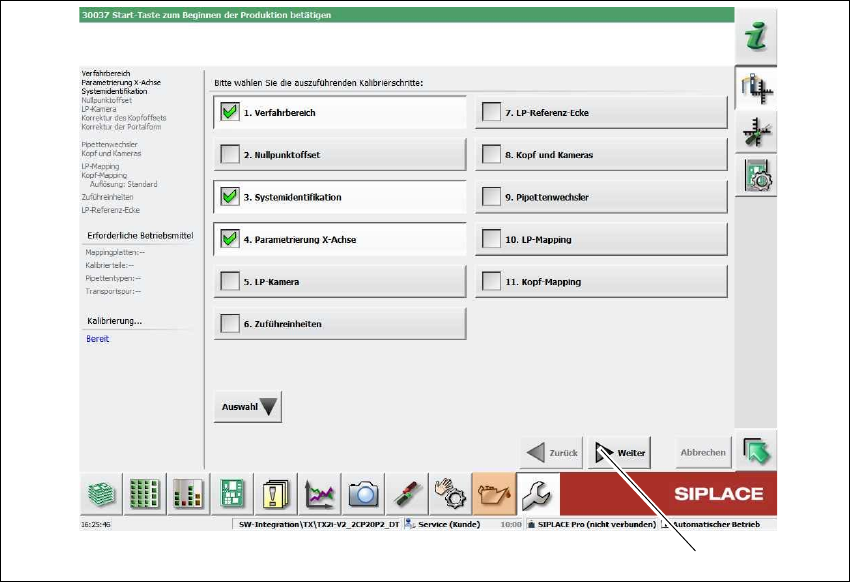This screenshot has height=582, width=850.
Task: Click the 16:25:46 clock in status bar
Action: tap(96, 525)
